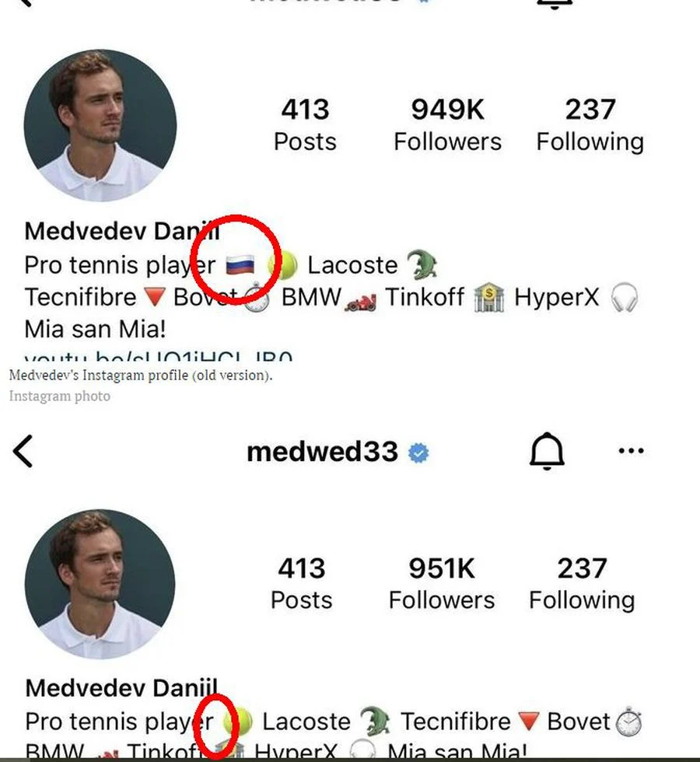
Task: Click the tennis ball emoji beside the Russian flag
Action: (282, 266)
